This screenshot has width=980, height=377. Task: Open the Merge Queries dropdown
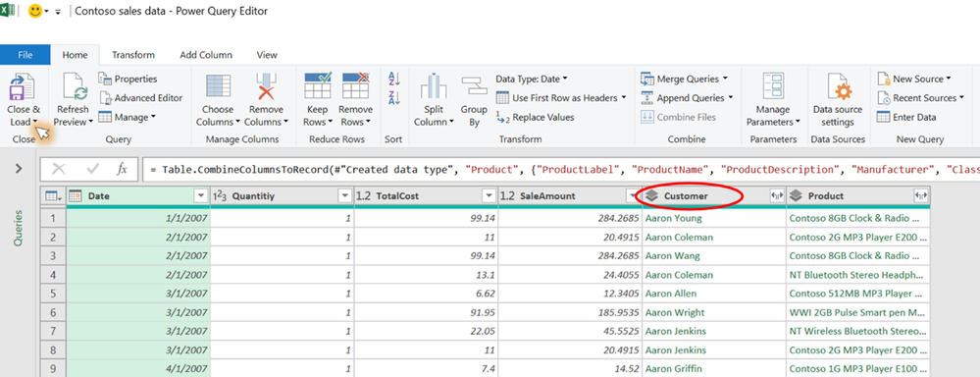[685, 79]
